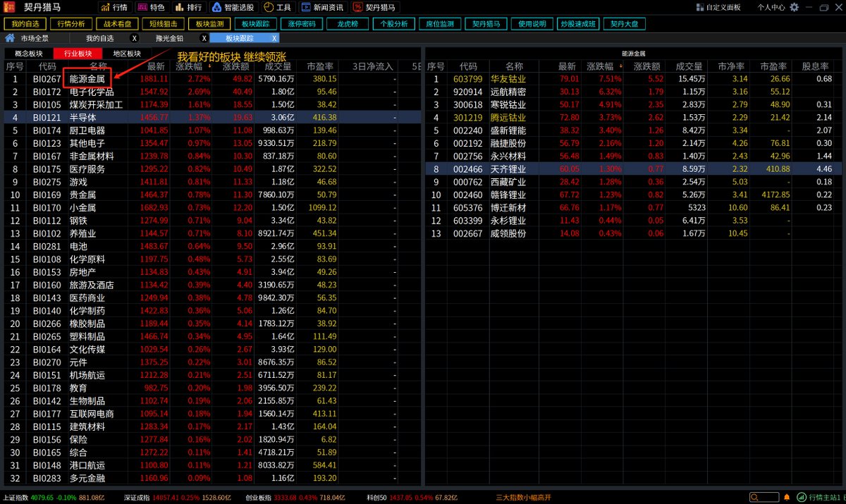The height and width of the screenshot is (504, 846).
Task: Click the 短线狙击 button
Action: pos(164,23)
